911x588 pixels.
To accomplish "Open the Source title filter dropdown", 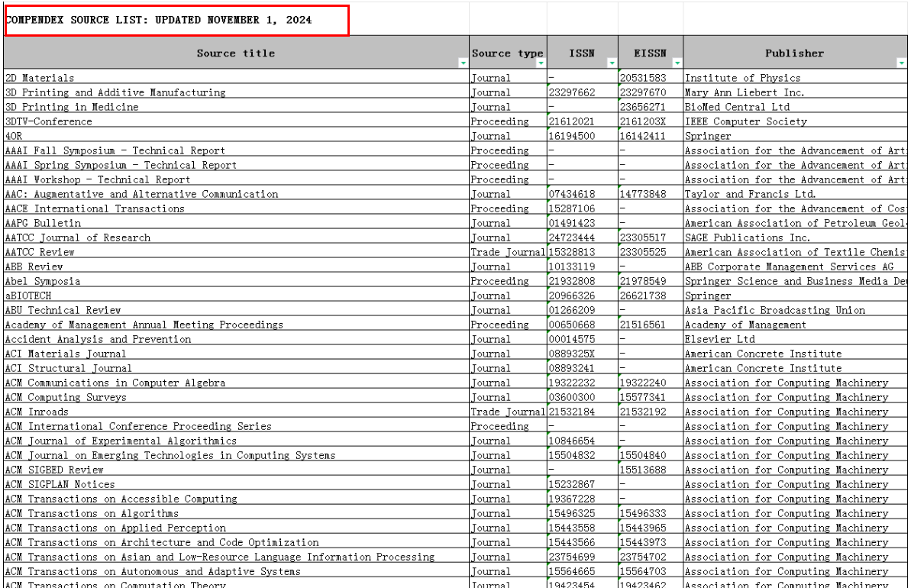I will pos(463,63).
